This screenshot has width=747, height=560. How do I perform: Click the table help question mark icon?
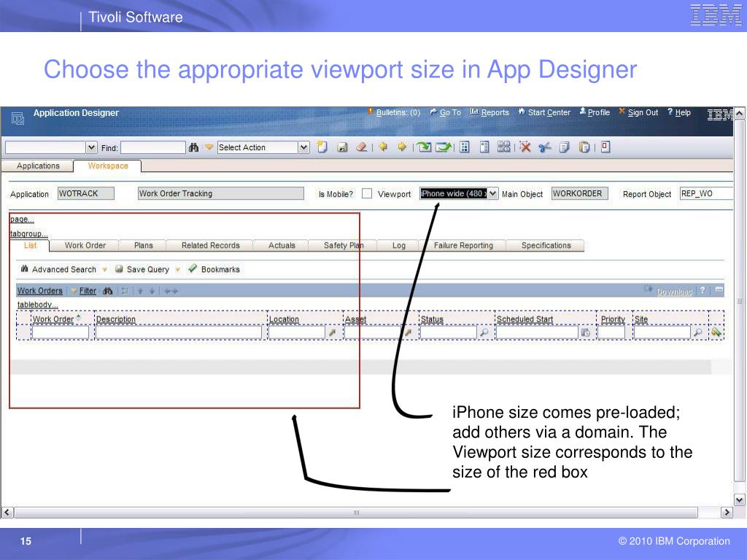click(x=703, y=290)
